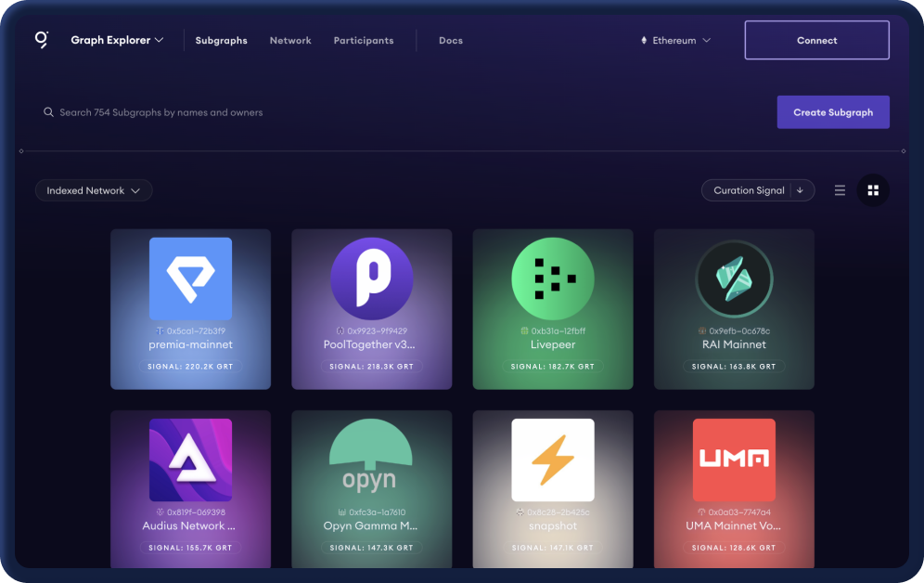Switch to list view
This screenshot has height=583, width=924.
click(x=840, y=189)
